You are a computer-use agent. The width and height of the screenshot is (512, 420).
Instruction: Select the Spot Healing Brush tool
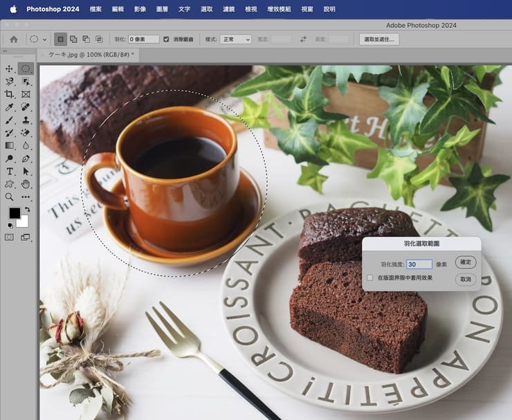(x=26, y=107)
